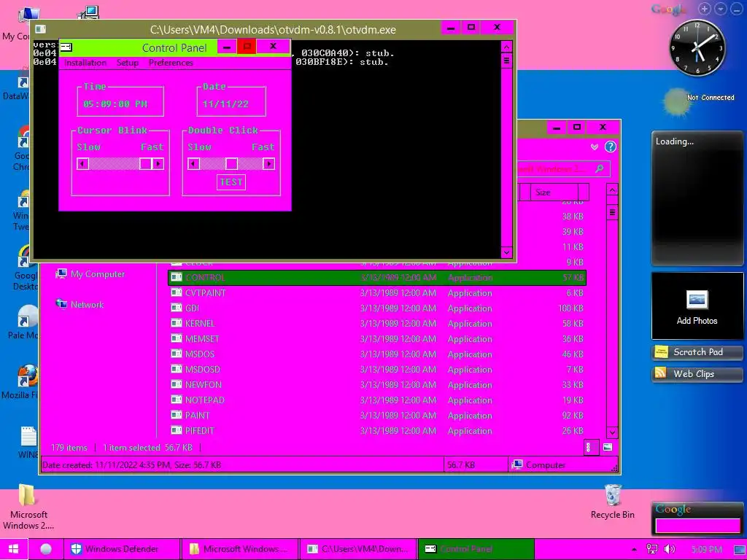The image size is (747, 560).
Task: Open Microsoft Windows 2 folder on desktop
Action: 28,507
